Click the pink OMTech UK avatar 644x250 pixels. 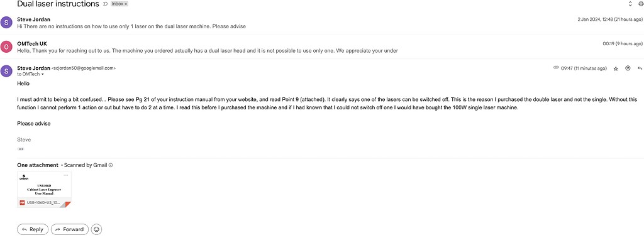tap(6, 47)
